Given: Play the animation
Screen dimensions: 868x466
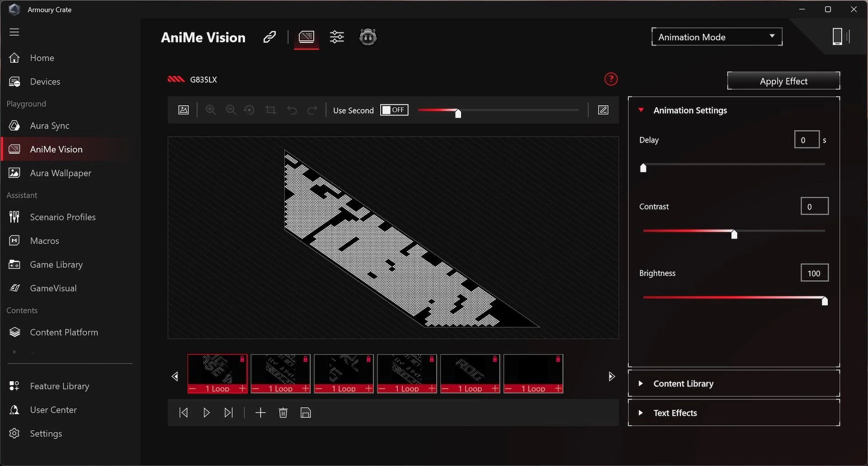Looking at the screenshot, I should [x=207, y=413].
